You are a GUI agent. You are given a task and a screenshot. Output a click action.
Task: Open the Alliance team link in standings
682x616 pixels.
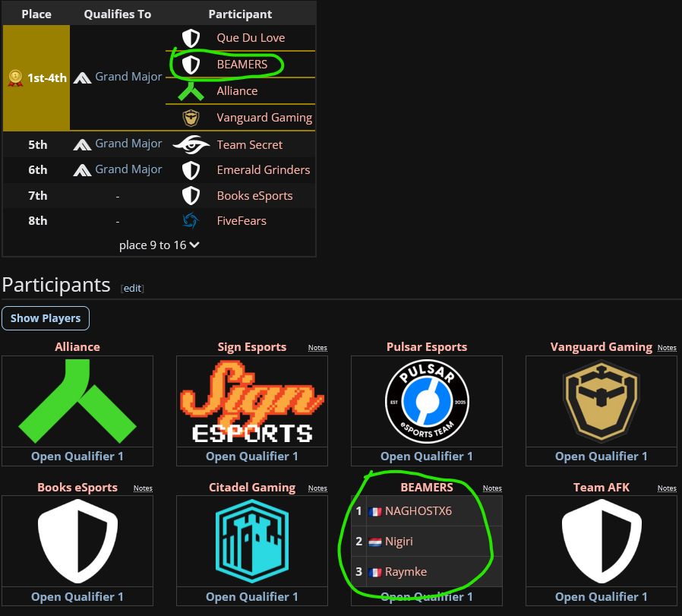pyautogui.click(x=237, y=91)
